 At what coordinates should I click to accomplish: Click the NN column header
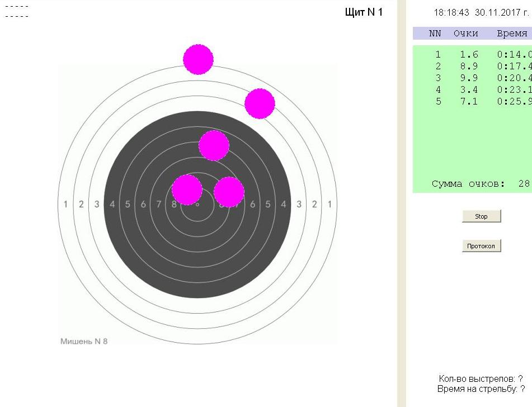(435, 34)
